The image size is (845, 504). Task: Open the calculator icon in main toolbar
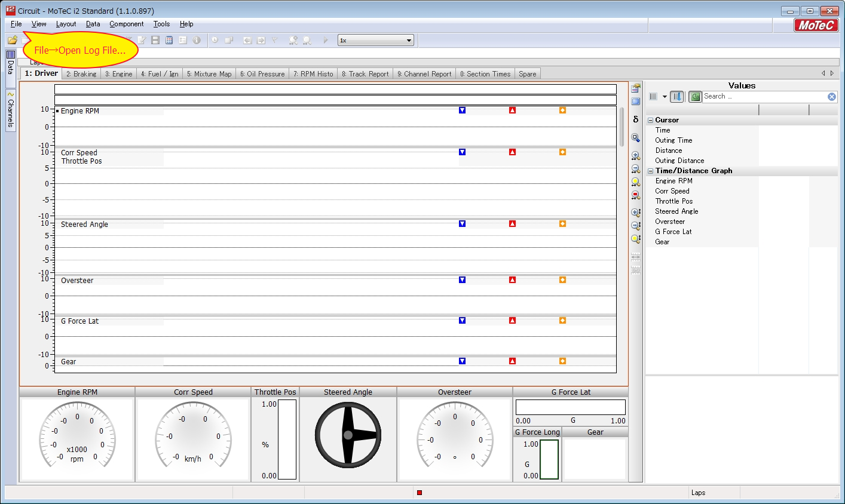pyautogui.click(x=169, y=40)
